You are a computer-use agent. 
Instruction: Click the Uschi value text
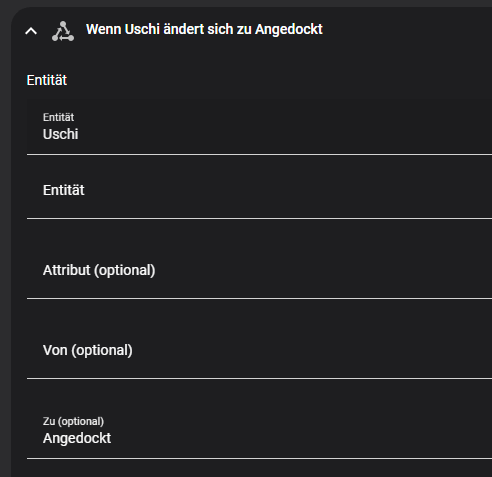click(x=60, y=134)
